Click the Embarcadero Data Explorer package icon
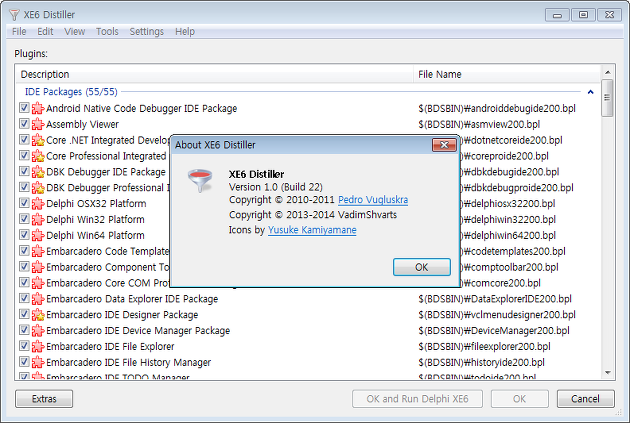Screen dimensions: 630x423 pyautogui.click(x=38, y=298)
